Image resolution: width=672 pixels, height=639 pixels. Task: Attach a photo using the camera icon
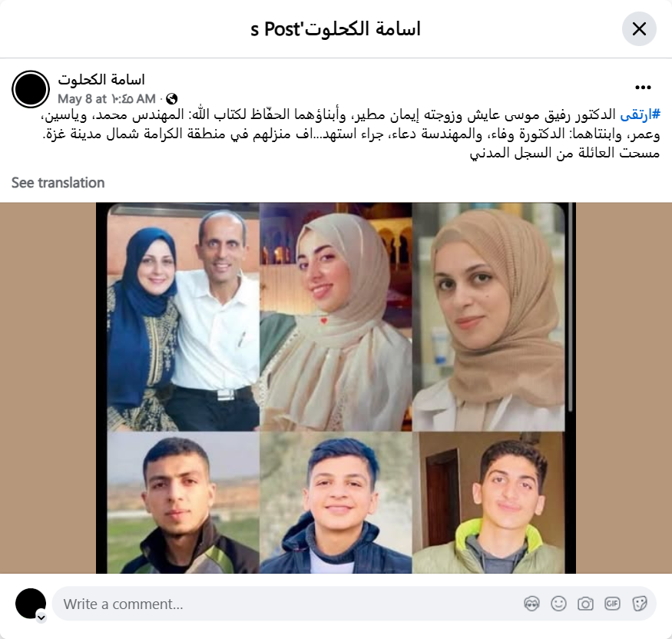[x=585, y=604]
